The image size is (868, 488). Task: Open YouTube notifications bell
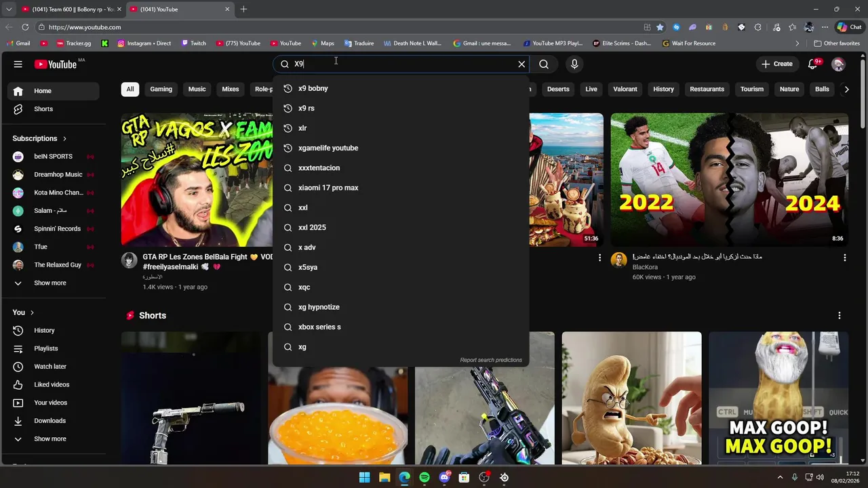tap(812, 64)
